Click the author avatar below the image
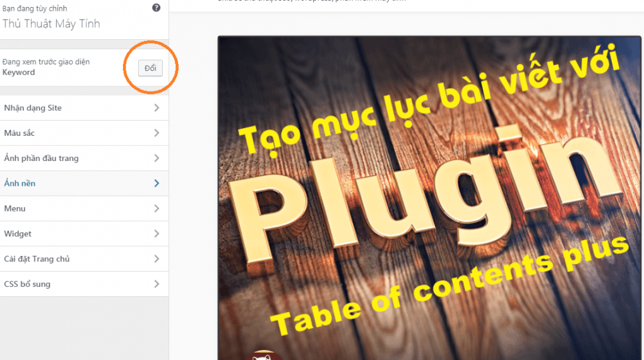Screen dimensions: 644x360 tap(263, 356)
